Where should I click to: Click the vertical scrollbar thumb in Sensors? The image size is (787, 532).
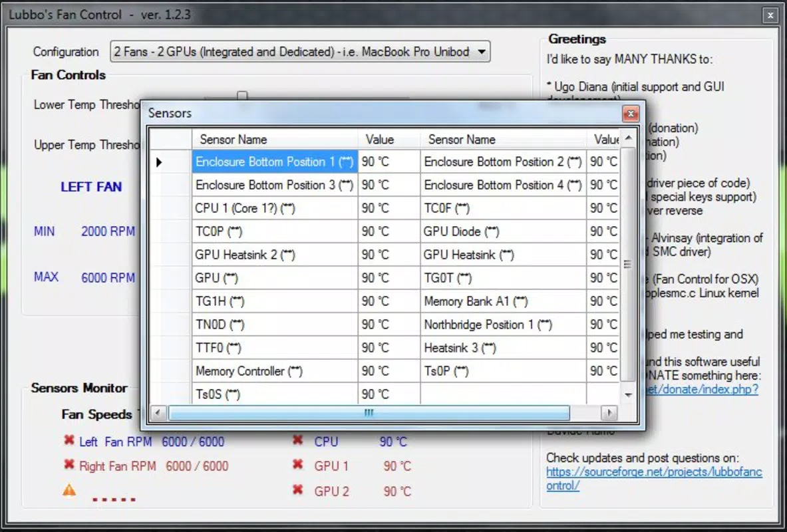(x=628, y=264)
